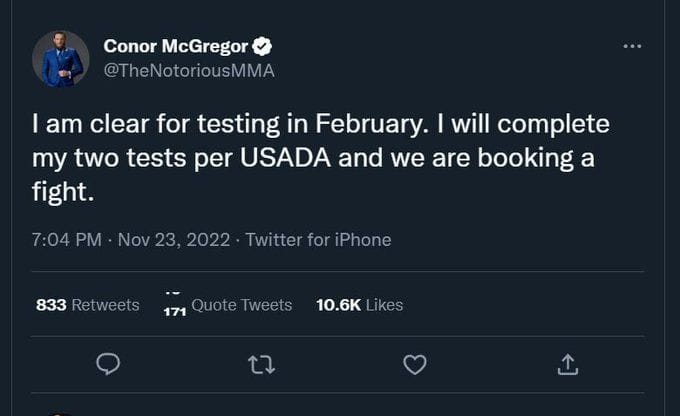Click the reply speech bubble icon
Screen dimensions: 680x416
click(108, 365)
